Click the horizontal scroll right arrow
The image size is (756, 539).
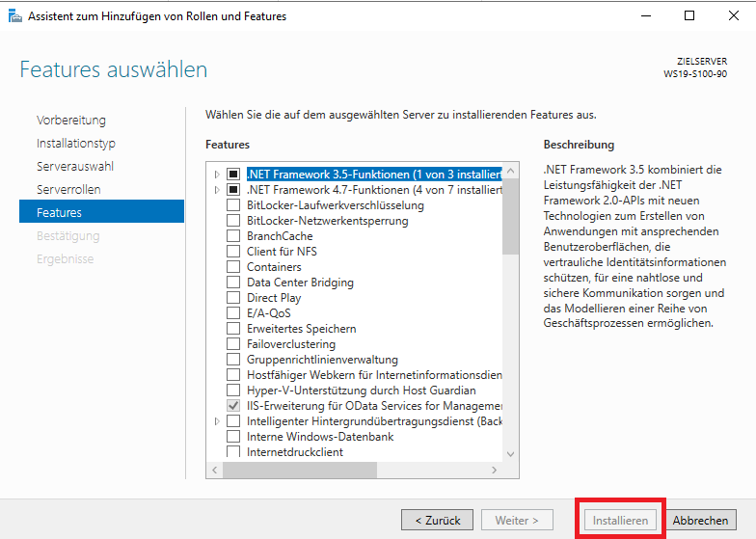point(494,470)
